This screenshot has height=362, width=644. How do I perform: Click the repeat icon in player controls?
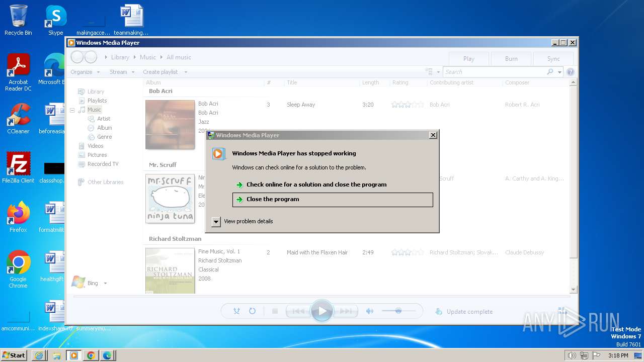252,311
